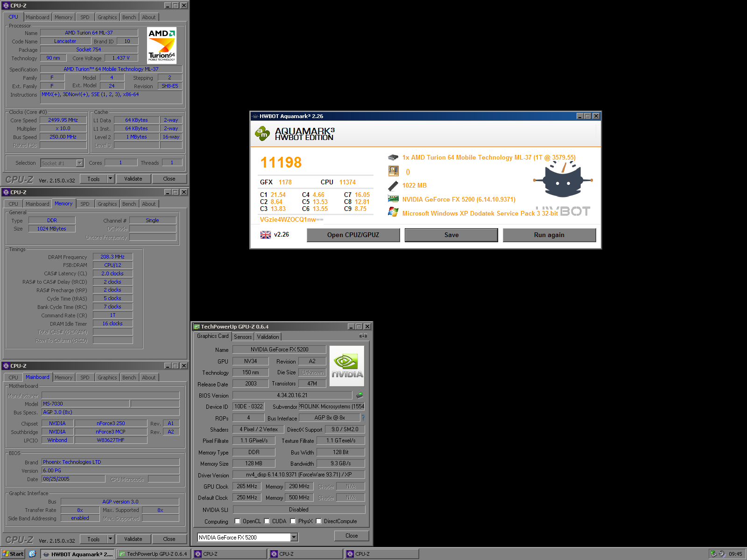Click the VGzie4WZOCQ1nw== checksum text
The image size is (747, 560).
click(291, 219)
